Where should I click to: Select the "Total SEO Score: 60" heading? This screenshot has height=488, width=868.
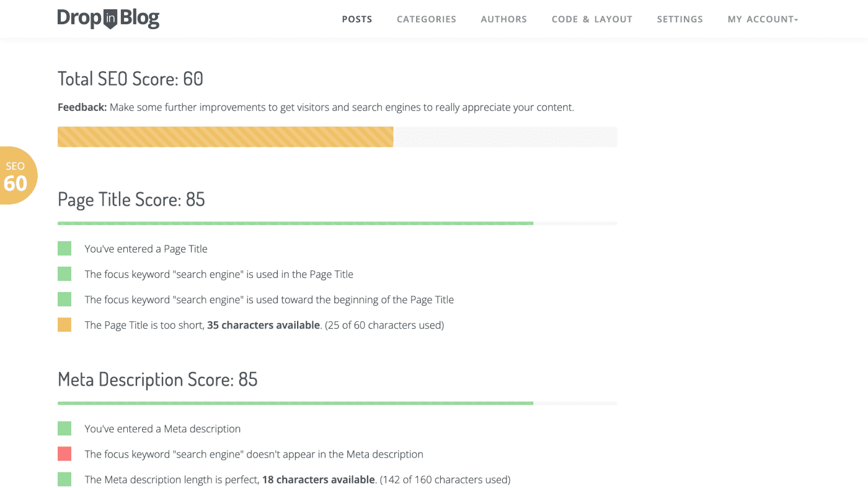131,79
